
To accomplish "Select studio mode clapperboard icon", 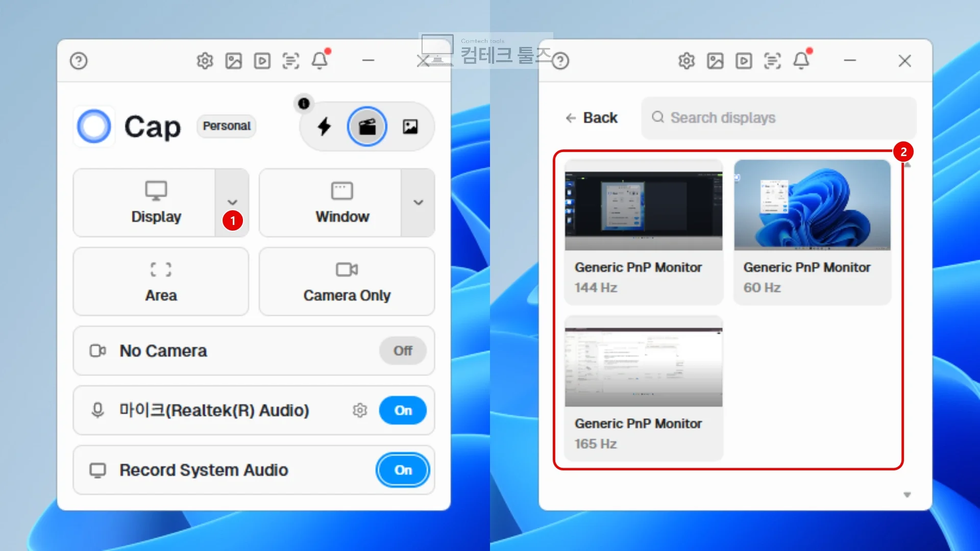I will [x=367, y=126].
